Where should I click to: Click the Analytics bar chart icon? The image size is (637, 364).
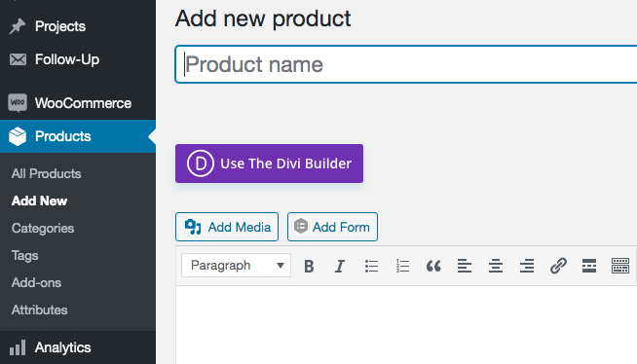coord(18,347)
